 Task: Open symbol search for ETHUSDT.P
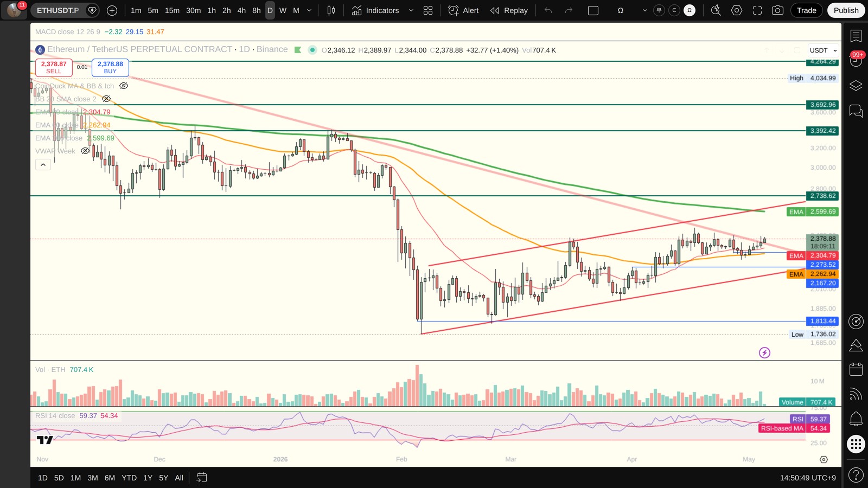tap(58, 10)
